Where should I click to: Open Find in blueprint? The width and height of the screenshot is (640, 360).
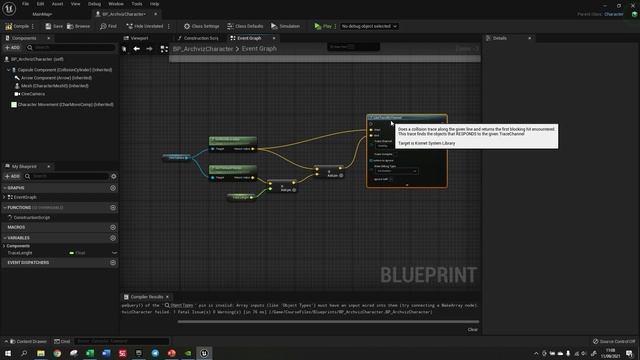point(108,26)
